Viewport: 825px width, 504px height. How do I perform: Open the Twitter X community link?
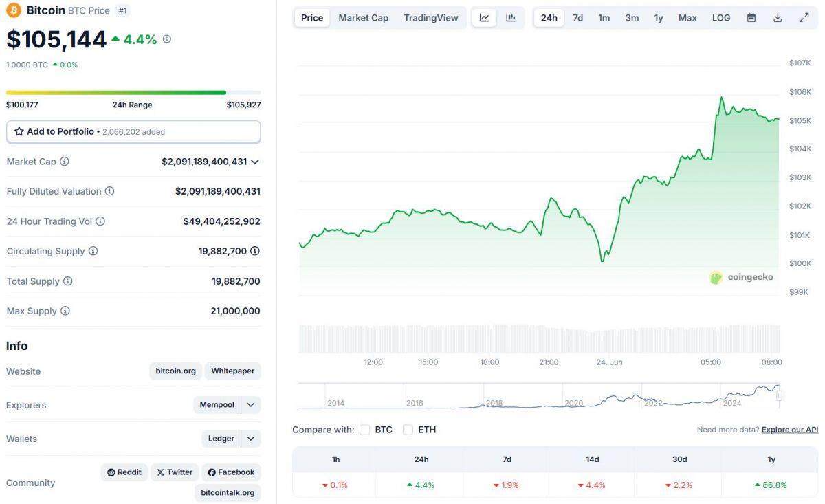tap(175, 472)
